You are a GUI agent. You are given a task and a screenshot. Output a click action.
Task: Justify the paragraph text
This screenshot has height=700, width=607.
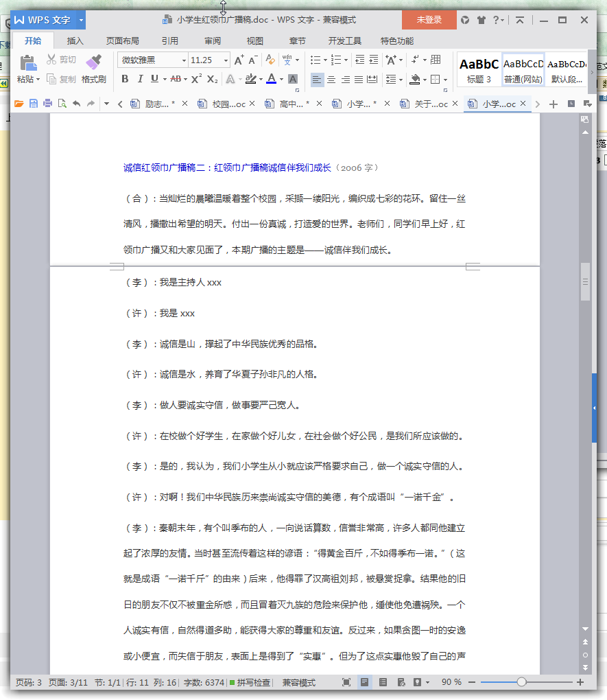click(x=359, y=80)
